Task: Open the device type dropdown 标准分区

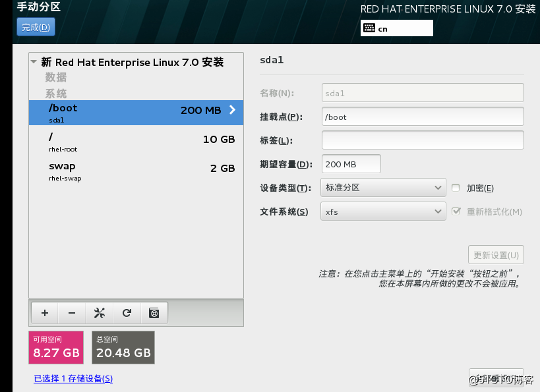Action: [x=383, y=188]
